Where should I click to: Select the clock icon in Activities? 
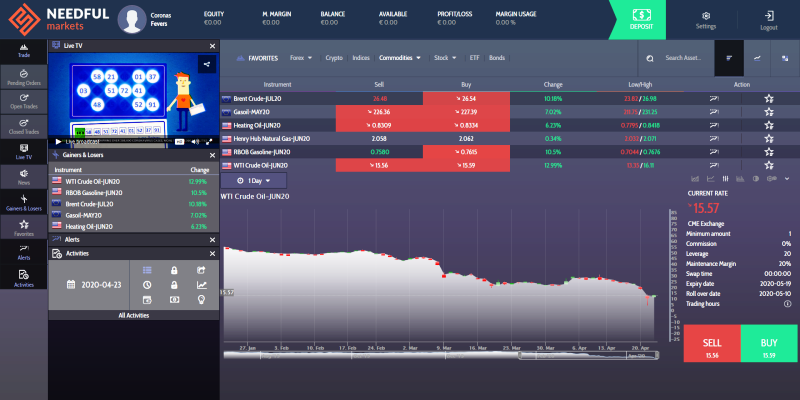click(147, 285)
